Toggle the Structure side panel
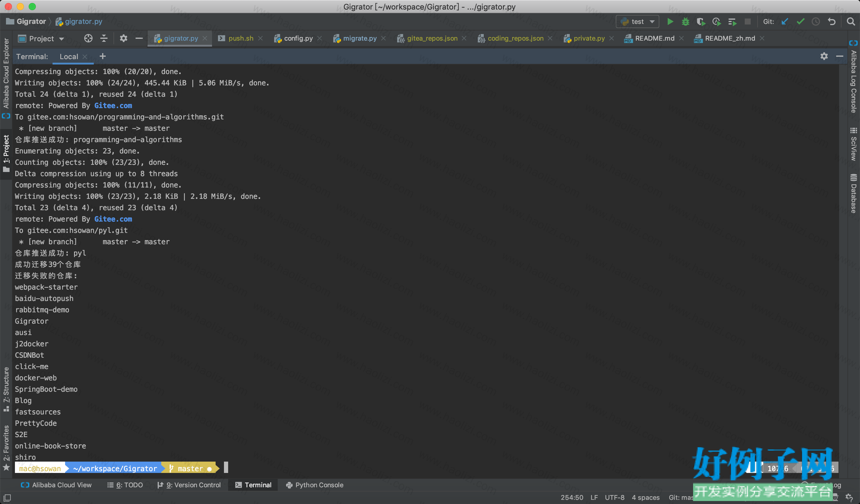Screen dimensions: 860x504 6,389
